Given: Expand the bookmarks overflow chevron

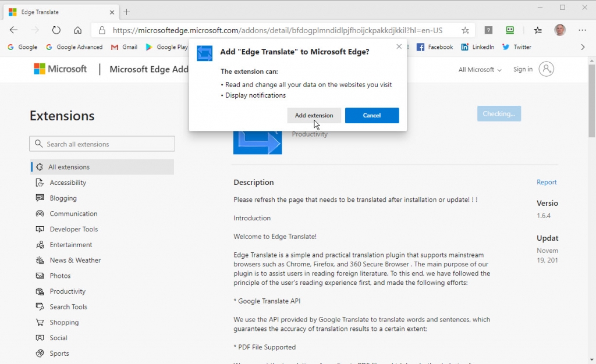Looking at the screenshot, I should (583, 47).
